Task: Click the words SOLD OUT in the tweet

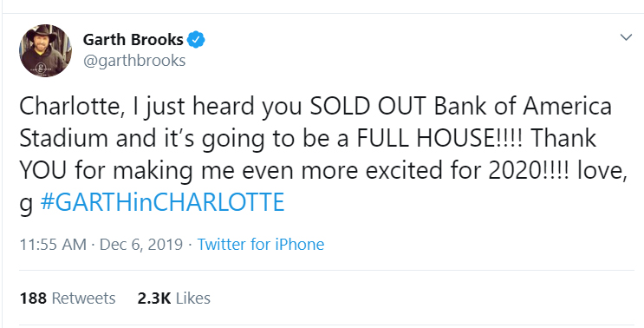Action: click(x=368, y=107)
